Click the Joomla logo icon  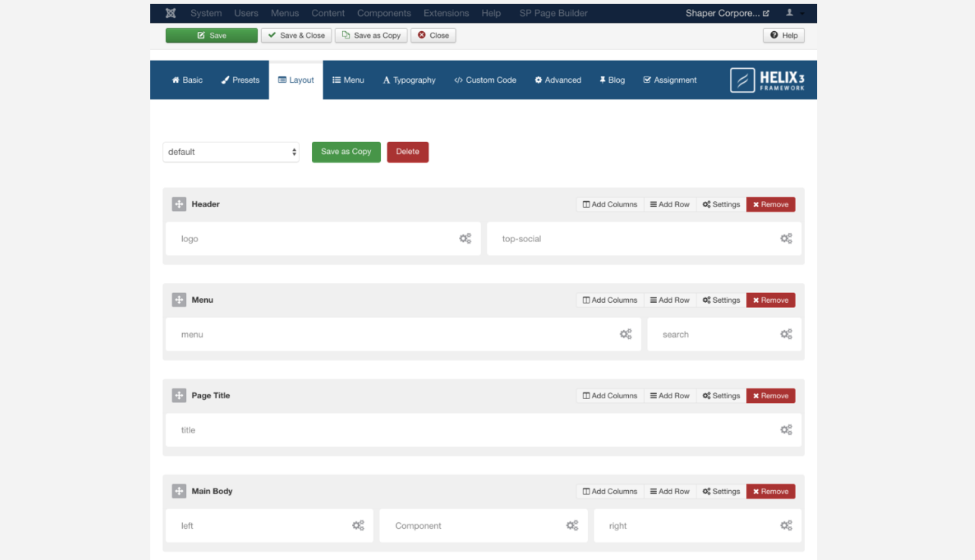pyautogui.click(x=171, y=13)
